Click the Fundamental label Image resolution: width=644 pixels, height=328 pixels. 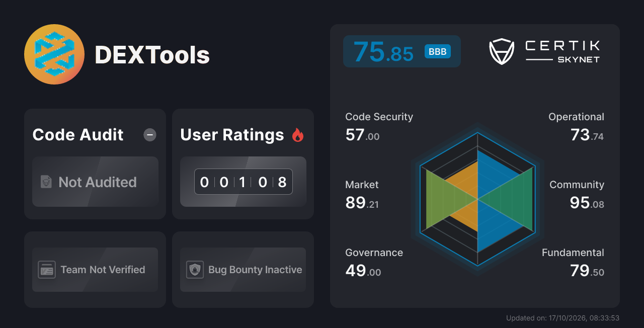point(573,253)
